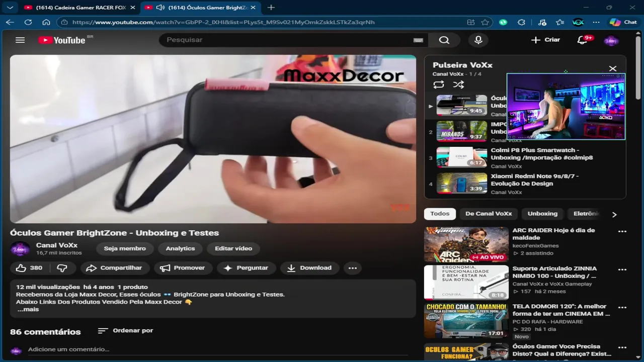
Task: Expand description with ...mais
Action: [x=28, y=309]
